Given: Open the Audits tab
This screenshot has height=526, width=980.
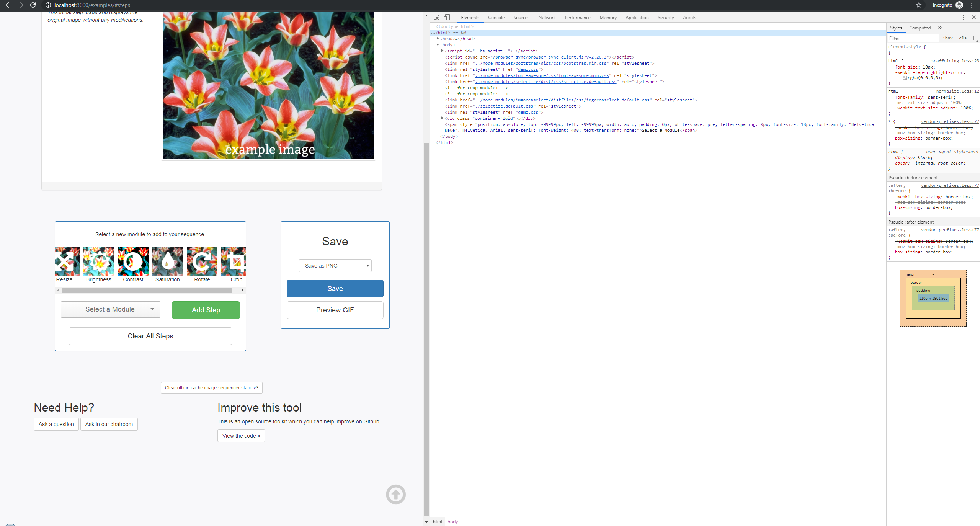Looking at the screenshot, I should pos(689,18).
